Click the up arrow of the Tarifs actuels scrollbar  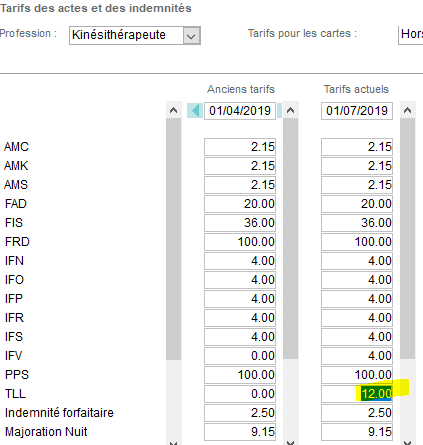(407, 110)
